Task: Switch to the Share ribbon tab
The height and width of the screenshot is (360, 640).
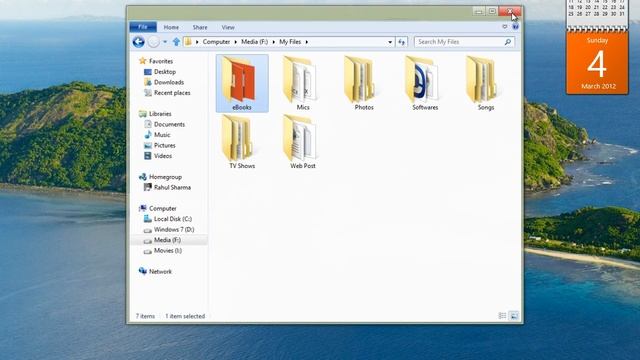Action: [x=200, y=27]
